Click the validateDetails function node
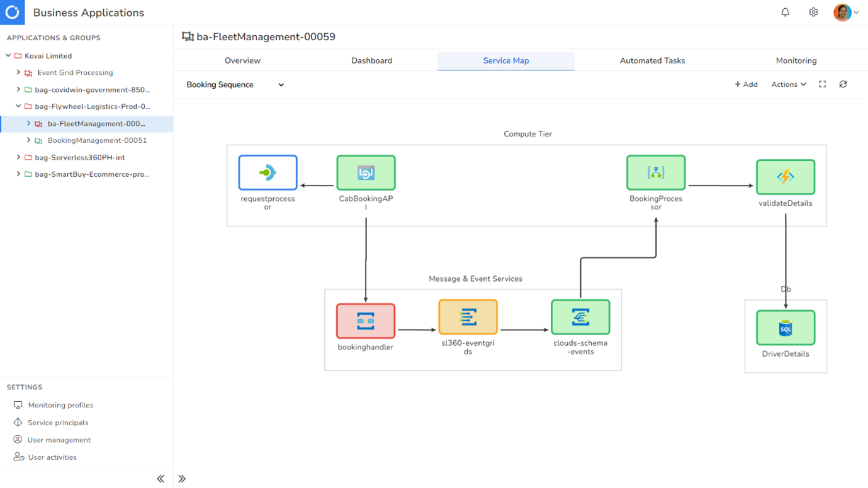The image size is (868, 488). [786, 177]
